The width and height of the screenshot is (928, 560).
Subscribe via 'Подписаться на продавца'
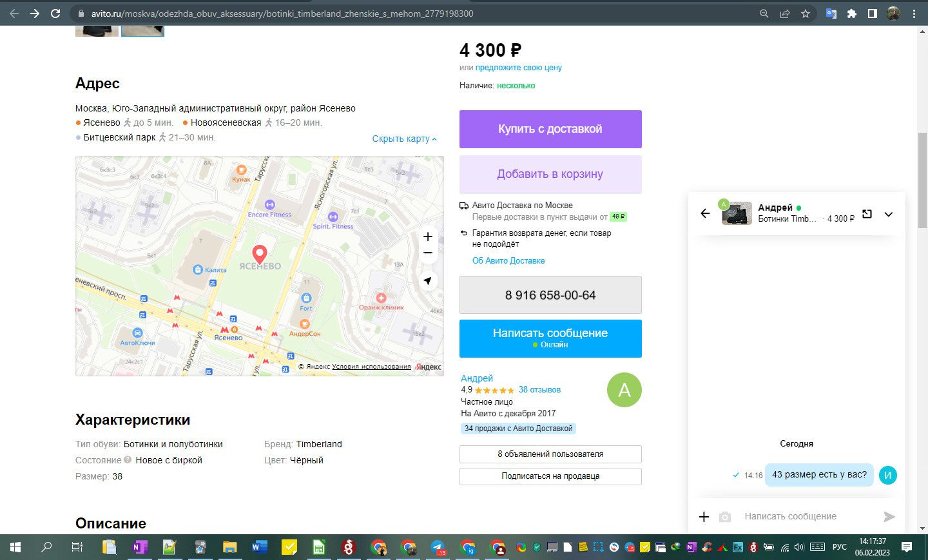click(550, 476)
